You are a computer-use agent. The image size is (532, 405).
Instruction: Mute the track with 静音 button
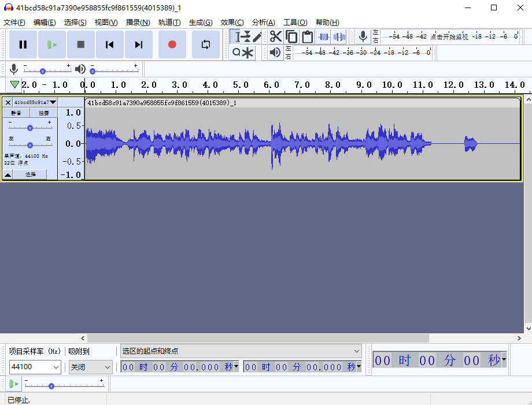[x=16, y=113]
